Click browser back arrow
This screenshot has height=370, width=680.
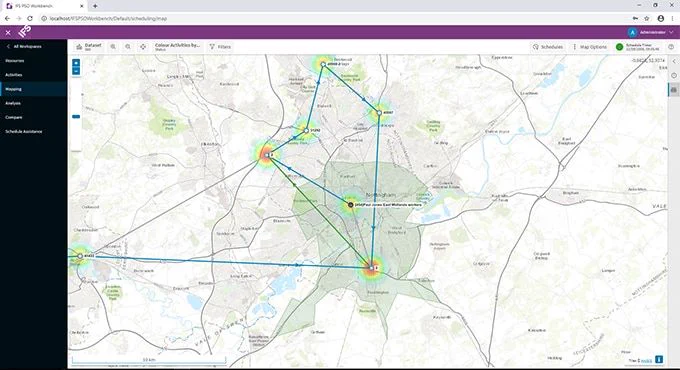click(x=7, y=18)
